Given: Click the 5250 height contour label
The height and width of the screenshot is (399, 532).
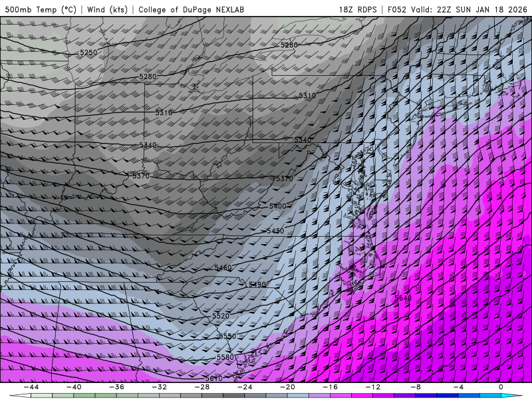Looking at the screenshot, I should 88,53.
